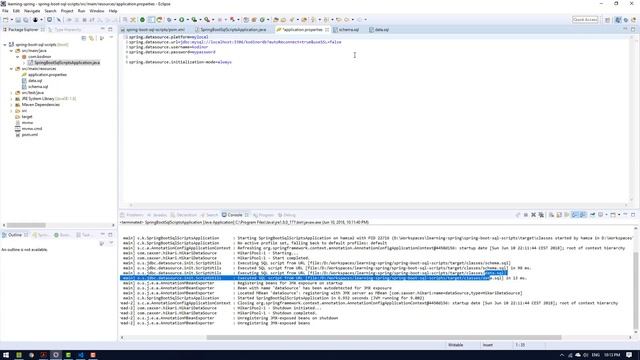640x360 pixels.
Task: Click the New file toolbar icon
Action: click(5, 20)
